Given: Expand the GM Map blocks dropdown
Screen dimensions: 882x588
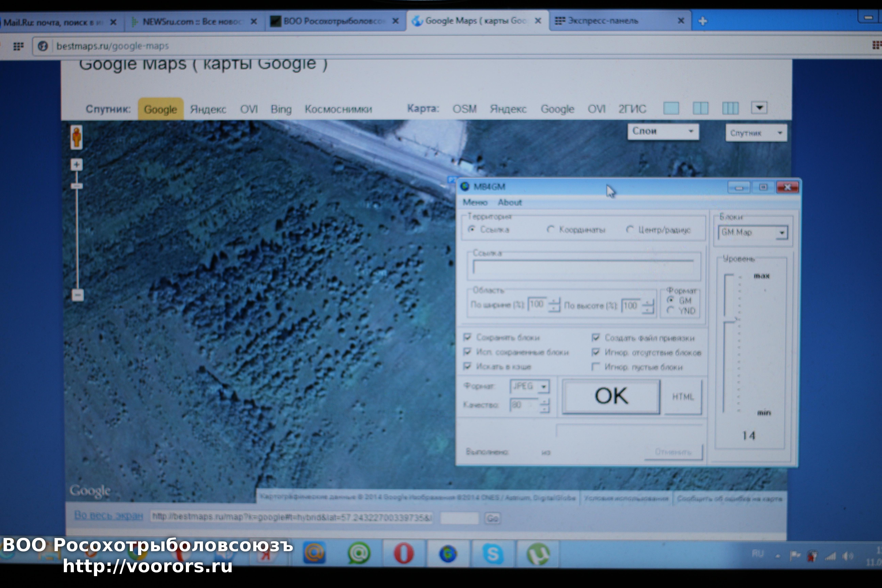Looking at the screenshot, I should (782, 233).
